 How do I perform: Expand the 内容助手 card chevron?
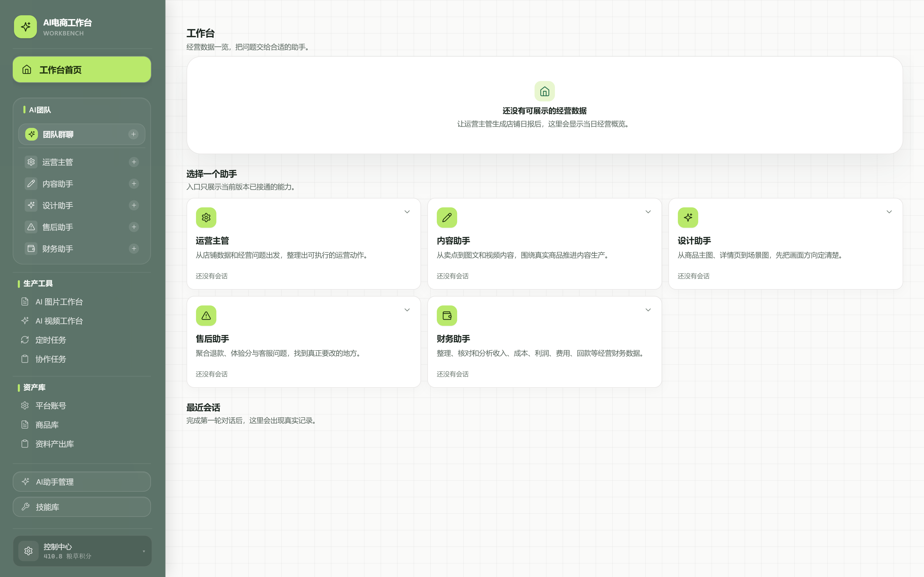coord(648,212)
